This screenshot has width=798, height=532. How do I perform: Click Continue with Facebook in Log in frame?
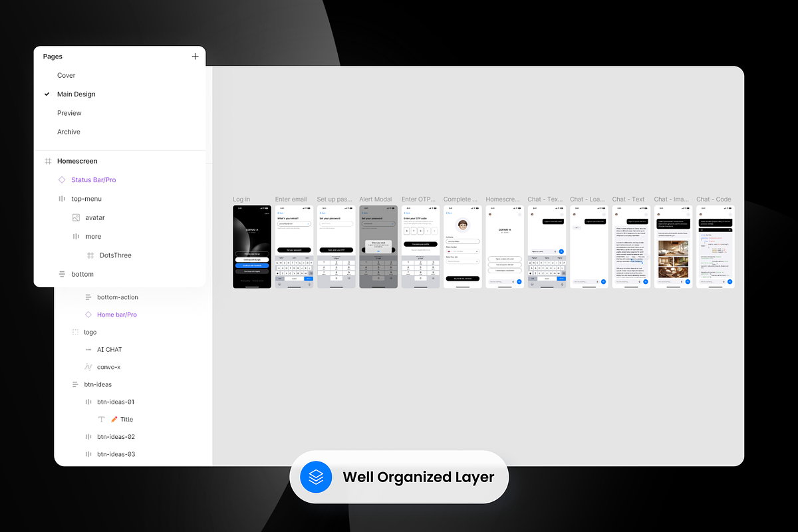tap(252, 265)
